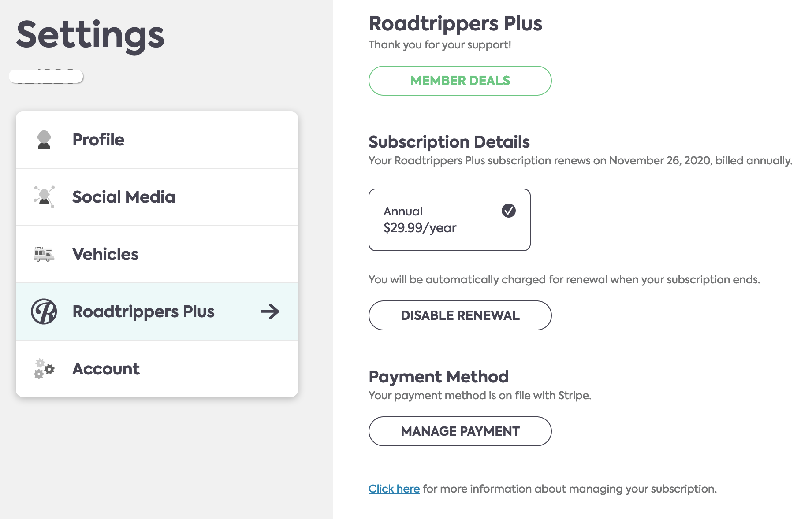Click the Subscription Details heading
Screen dimensions: 812x519
pos(449,142)
